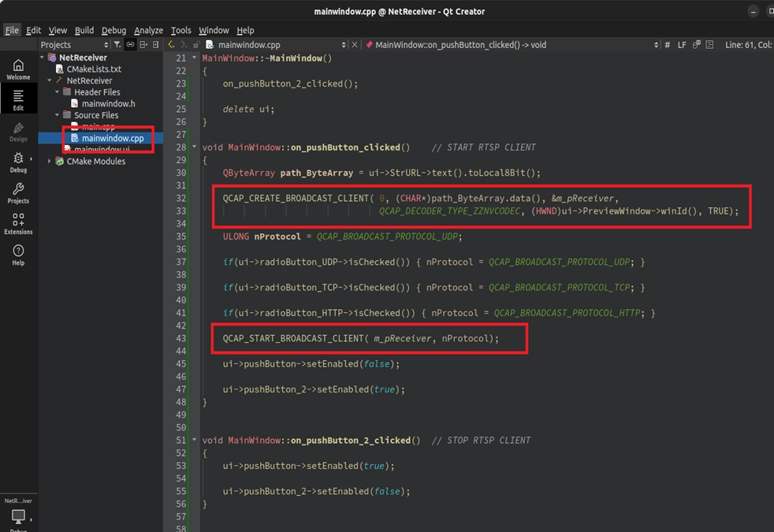Collapse the Header Files folder
The width and height of the screenshot is (774, 532).
pyautogui.click(x=58, y=91)
